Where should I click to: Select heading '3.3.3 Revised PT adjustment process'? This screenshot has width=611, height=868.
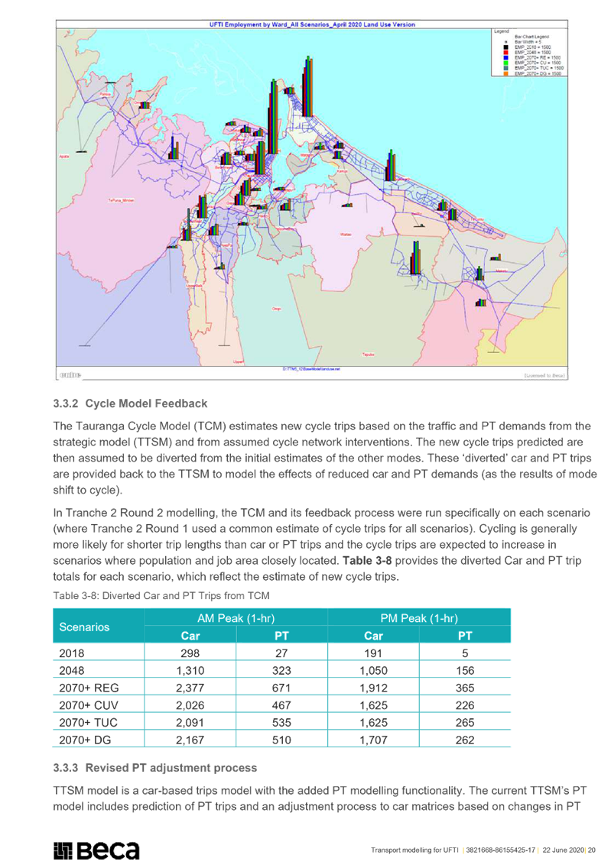tap(155, 768)
